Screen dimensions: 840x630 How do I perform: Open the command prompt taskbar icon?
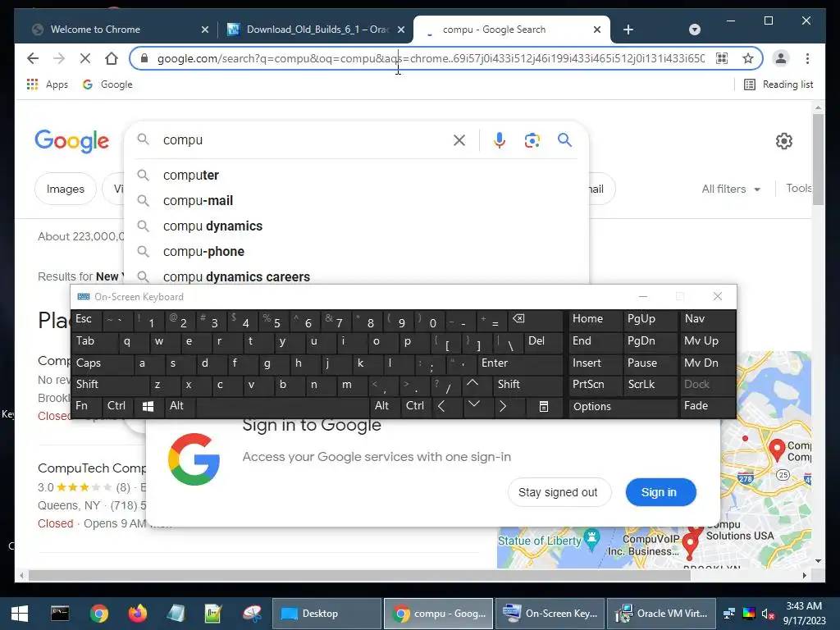pyautogui.click(x=59, y=614)
